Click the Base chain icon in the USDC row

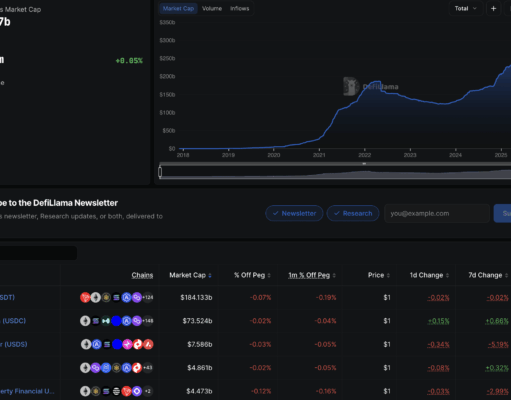[x=116, y=321]
